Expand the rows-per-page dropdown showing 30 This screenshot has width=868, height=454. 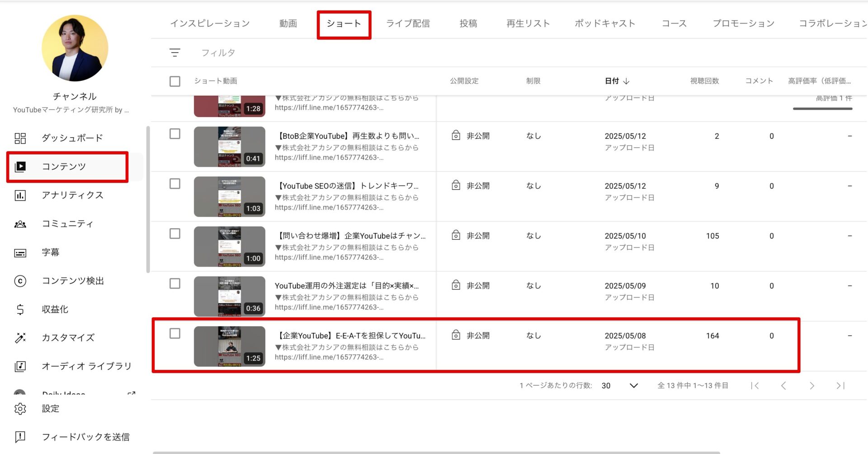point(633,385)
